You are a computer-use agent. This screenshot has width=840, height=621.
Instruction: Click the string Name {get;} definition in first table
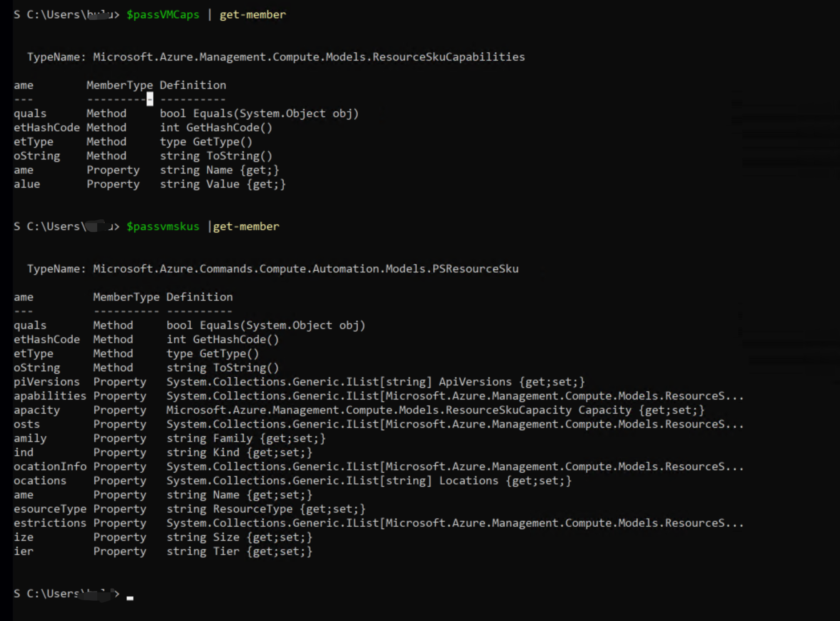pos(219,170)
